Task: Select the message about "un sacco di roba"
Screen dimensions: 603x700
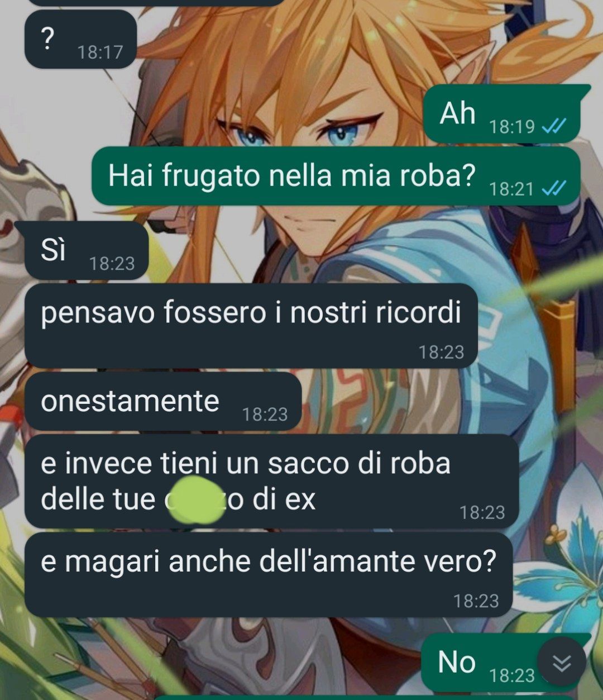Action: click(272, 482)
